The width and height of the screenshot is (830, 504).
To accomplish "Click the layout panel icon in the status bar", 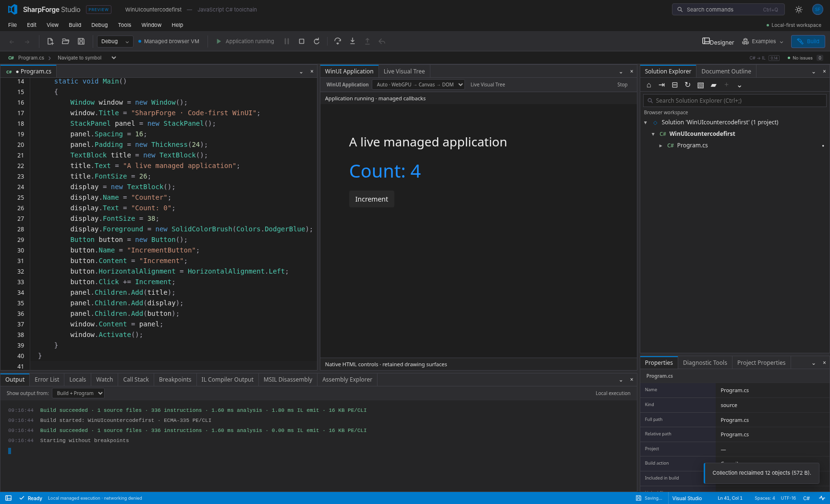I will coord(8,498).
